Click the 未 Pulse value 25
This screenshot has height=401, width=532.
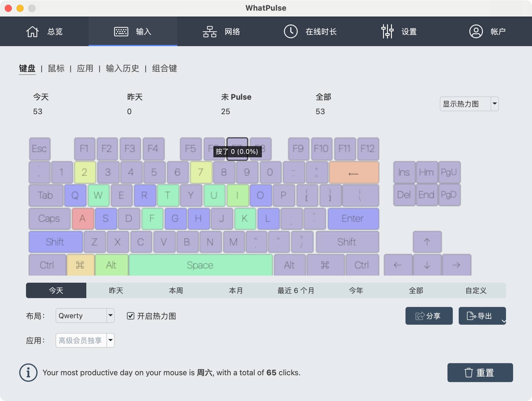pos(226,111)
